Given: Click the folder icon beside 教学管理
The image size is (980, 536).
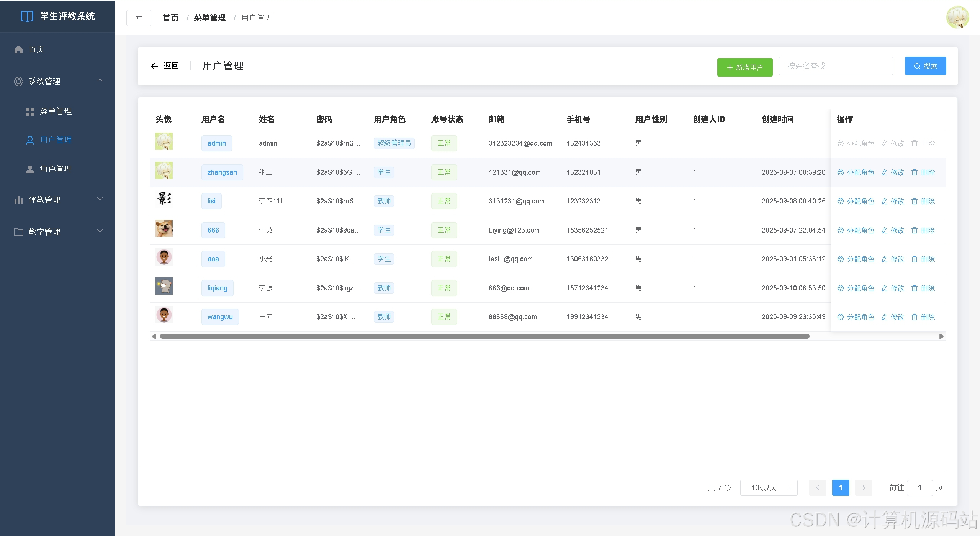Looking at the screenshot, I should (x=18, y=232).
